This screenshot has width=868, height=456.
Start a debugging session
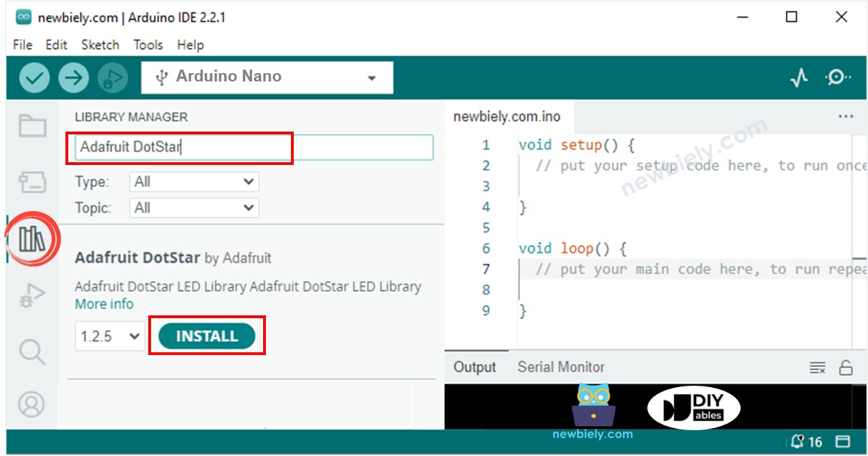[x=112, y=77]
